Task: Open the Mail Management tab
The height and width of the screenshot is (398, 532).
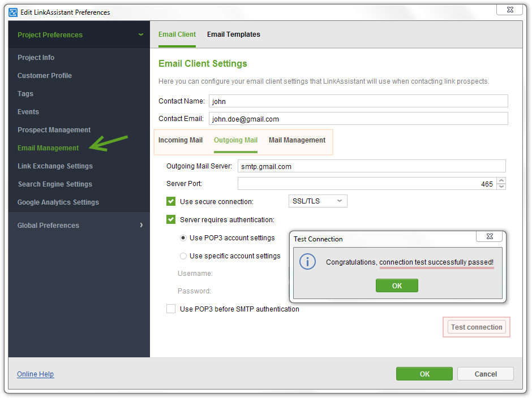Action: point(297,140)
